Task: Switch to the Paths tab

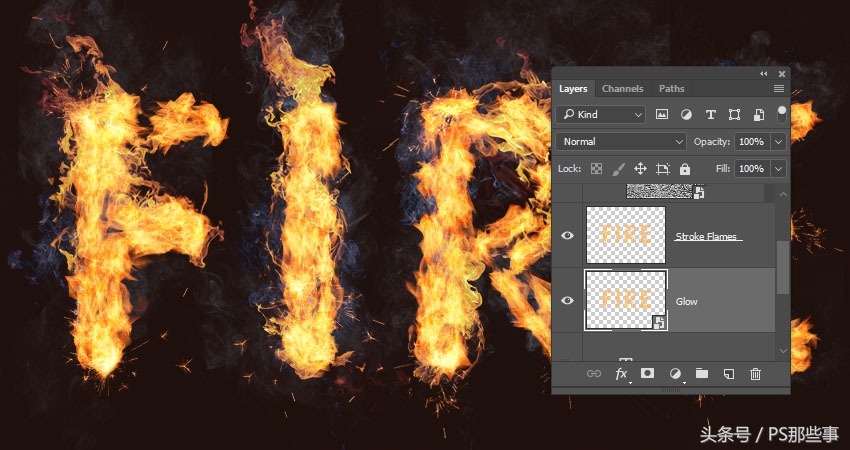Action: (x=672, y=88)
